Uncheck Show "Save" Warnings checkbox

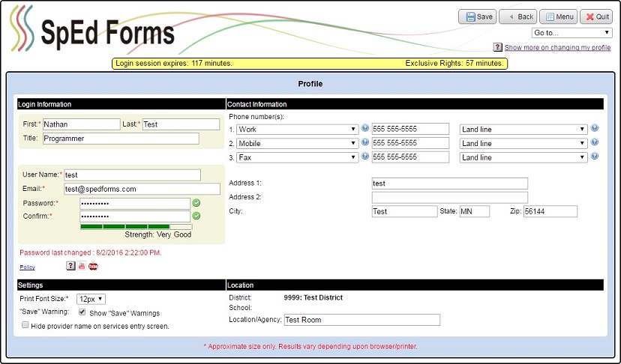pos(82,312)
